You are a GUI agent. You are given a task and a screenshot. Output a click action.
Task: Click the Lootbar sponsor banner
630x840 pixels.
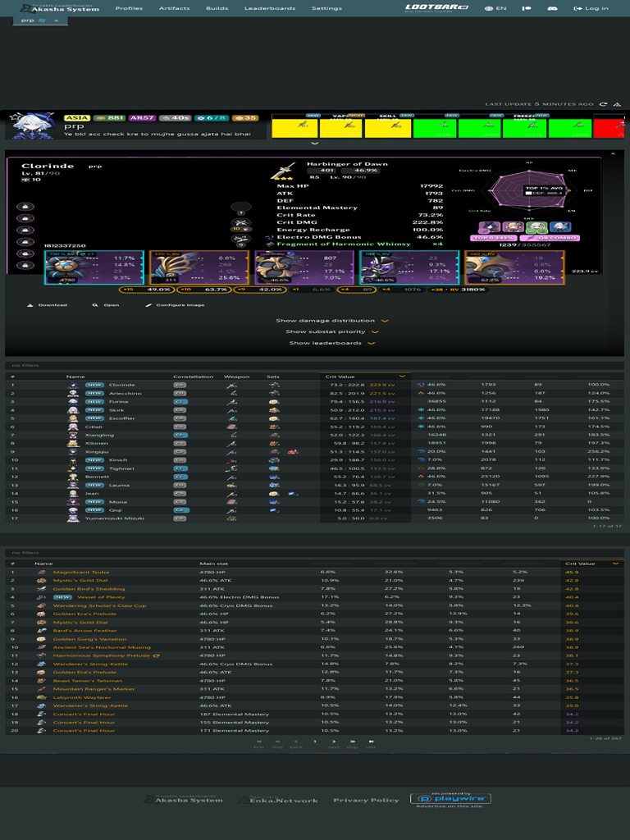pyautogui.click(x=436, y=8)
